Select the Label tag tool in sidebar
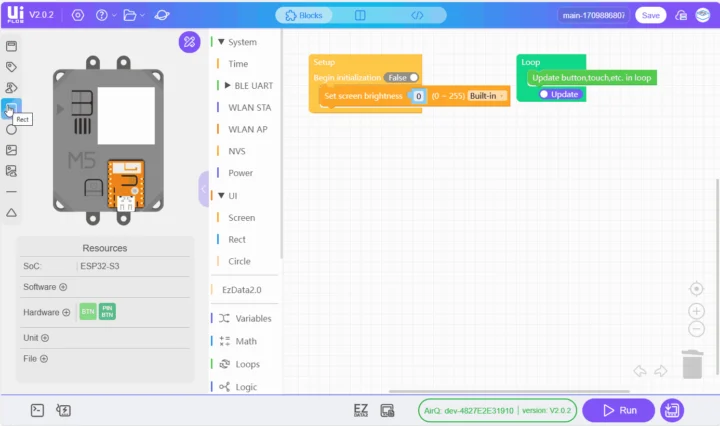Image resolution: width=720 pixels, height=426 pixels. 11,67
